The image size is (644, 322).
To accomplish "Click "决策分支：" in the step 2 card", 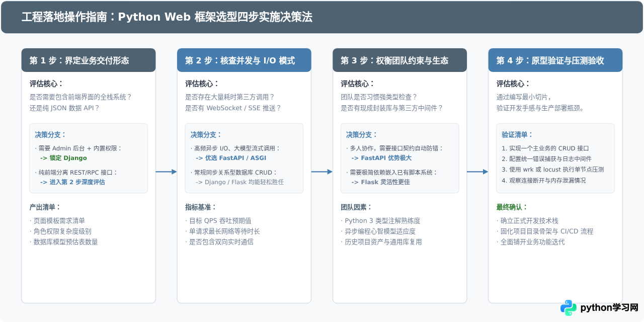I will 206,134.
